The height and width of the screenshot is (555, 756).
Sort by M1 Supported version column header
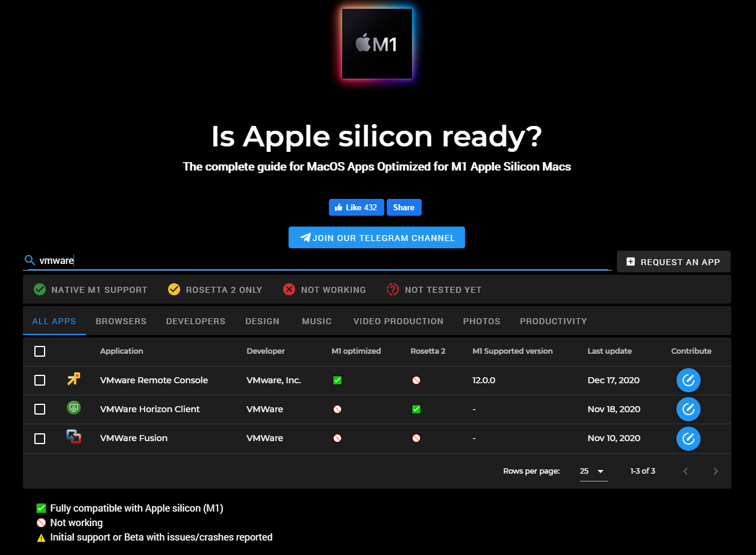(513, 351)
